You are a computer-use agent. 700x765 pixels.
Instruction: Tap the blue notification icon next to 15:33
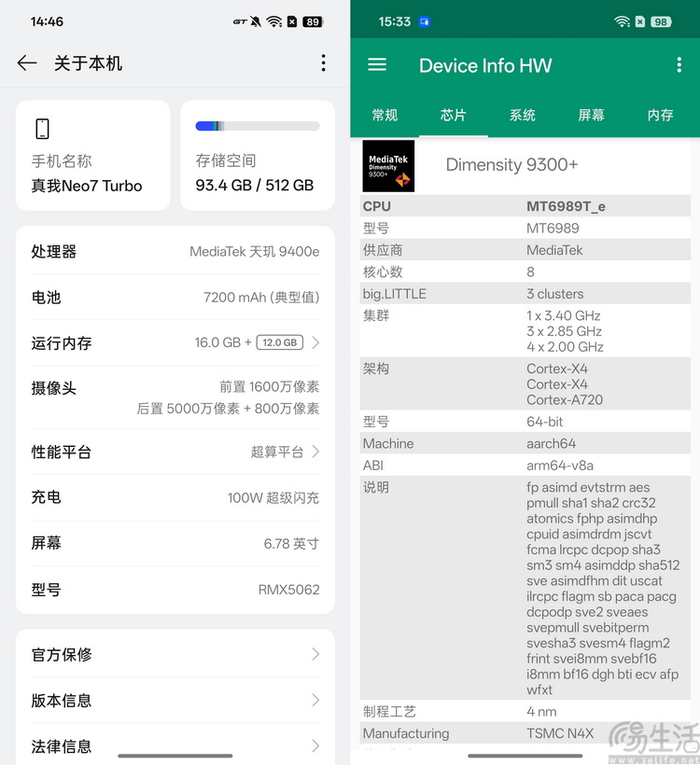point(425,21)
